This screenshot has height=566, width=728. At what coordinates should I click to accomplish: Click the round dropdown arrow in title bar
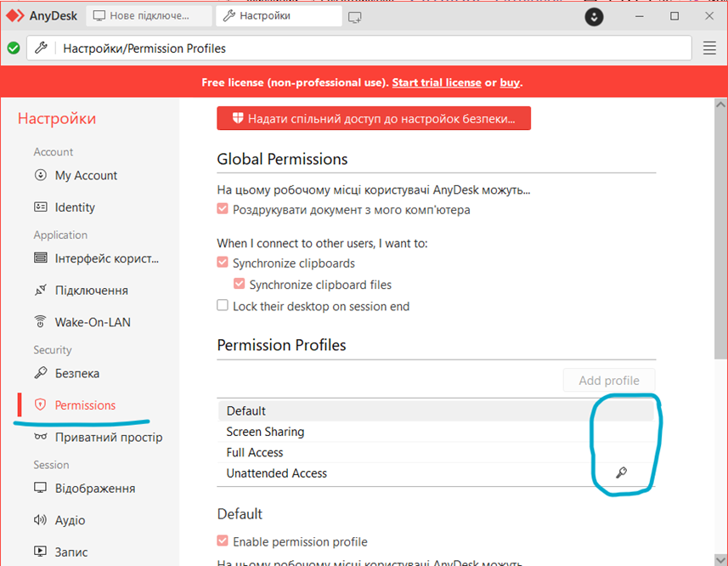tap(595, 16)
